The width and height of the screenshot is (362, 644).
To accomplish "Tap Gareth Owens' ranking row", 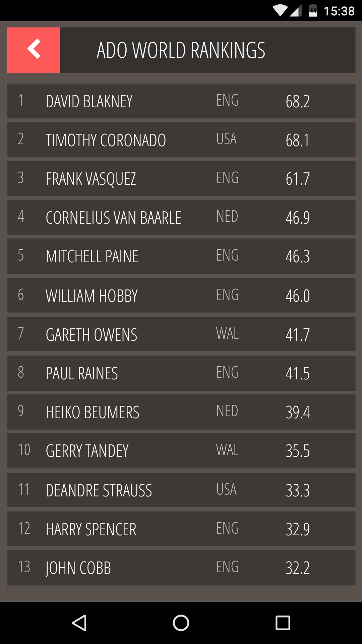I will coord(181,334).
